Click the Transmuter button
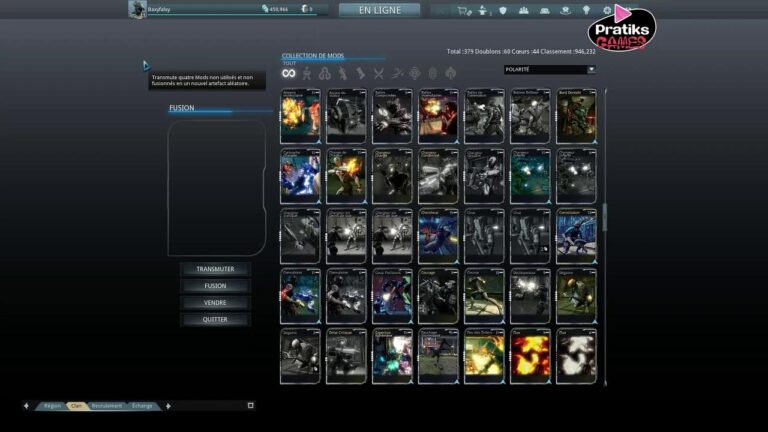This screenshot has height=432, width=768. [216, 269]
